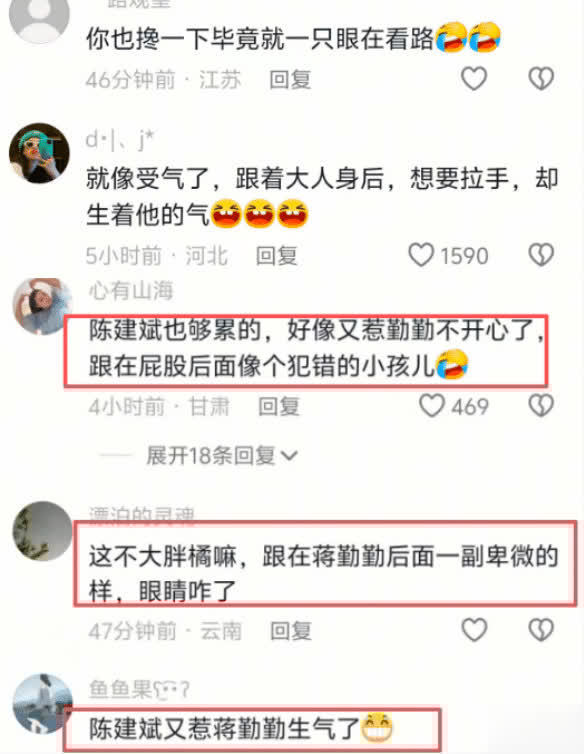Reply to the 云南 comment from 47分钟前

[291, 630]
